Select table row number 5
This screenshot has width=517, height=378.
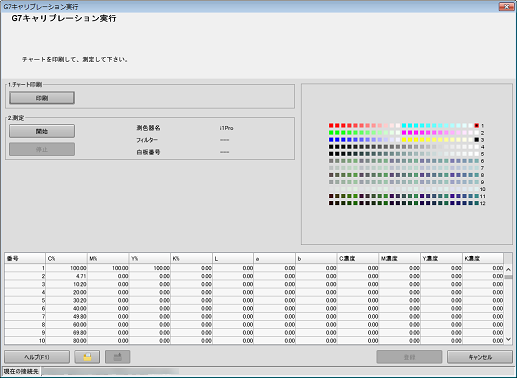click(254, 300)
